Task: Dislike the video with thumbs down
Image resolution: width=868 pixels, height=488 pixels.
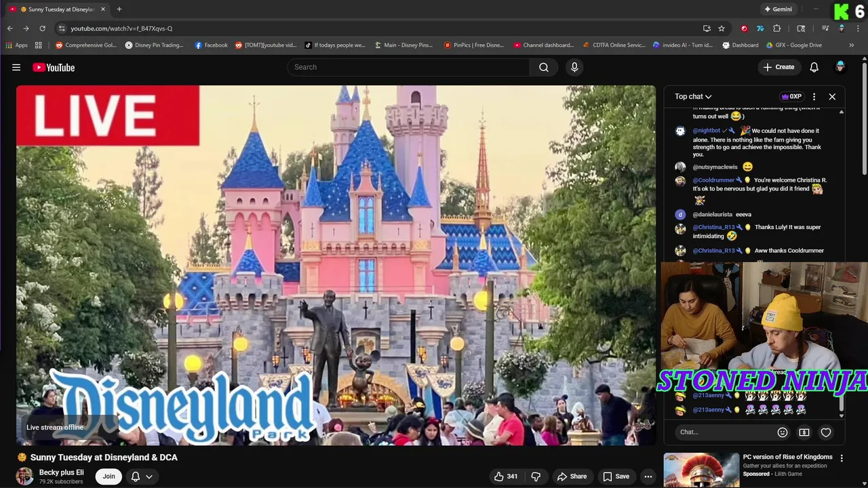Action: [536, 476]
